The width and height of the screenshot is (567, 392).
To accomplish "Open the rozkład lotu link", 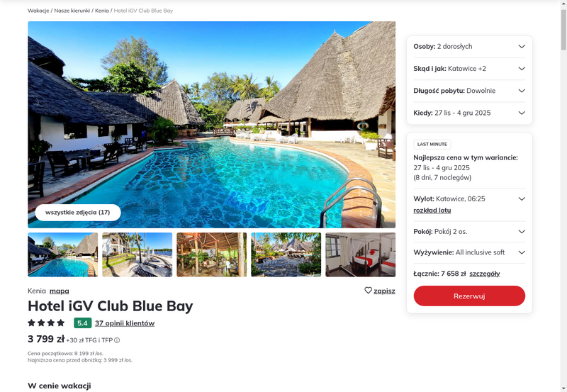I will point(432,211).
